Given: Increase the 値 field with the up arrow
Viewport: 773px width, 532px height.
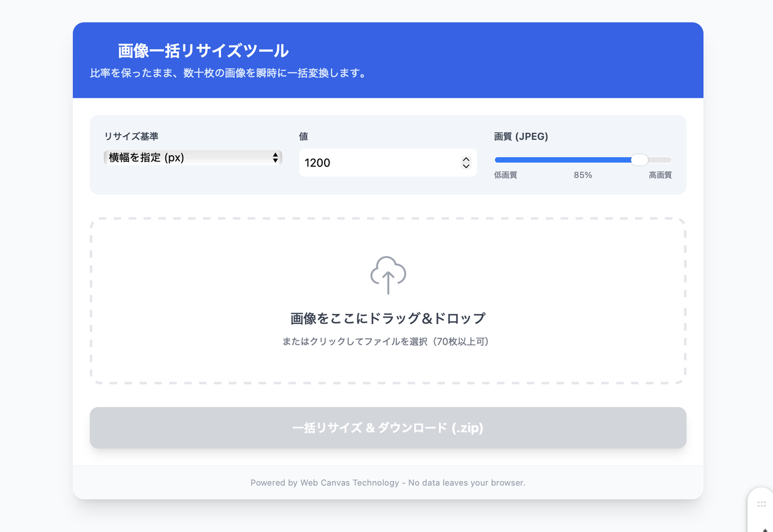Looking at the screenshot, I should pyautogui.click(x=466, y=159).
